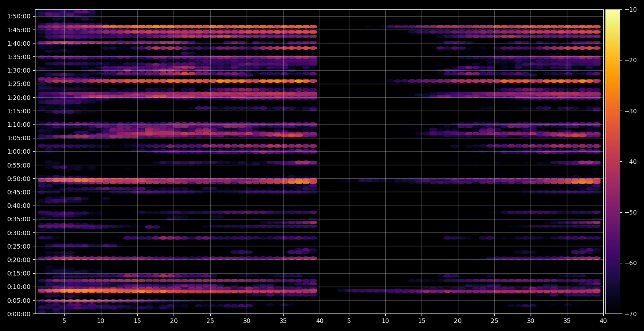Select the −20 colorbar tick label
Viewport: 644px width, 331px height.
tap(630, 60)
